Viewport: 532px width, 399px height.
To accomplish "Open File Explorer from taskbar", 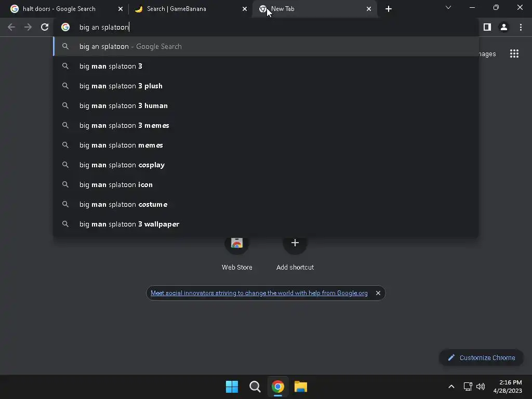I will click(x=301, y=387).
